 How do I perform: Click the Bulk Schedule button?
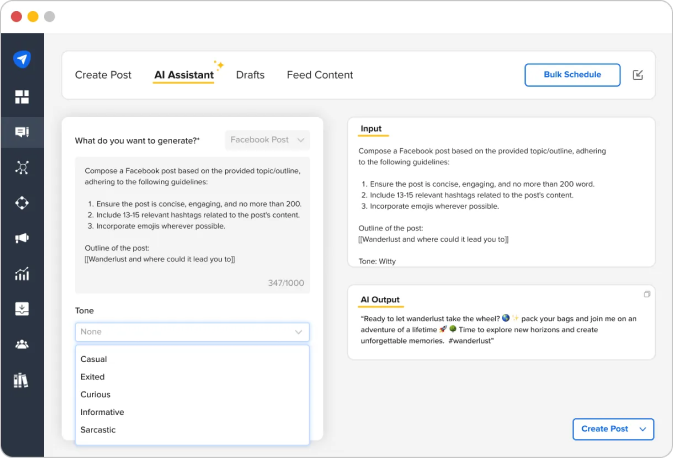pos(573,75)
